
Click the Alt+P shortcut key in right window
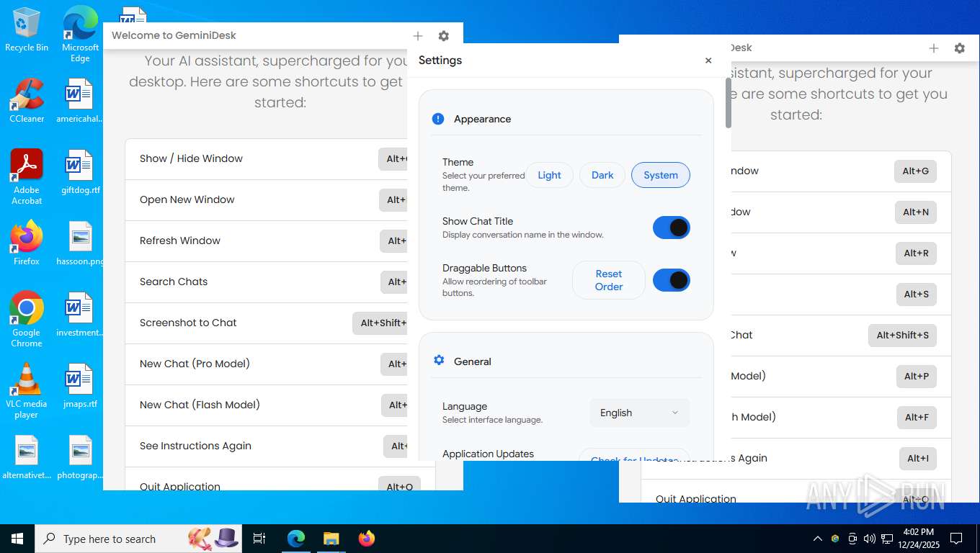[x=917, y=377]
